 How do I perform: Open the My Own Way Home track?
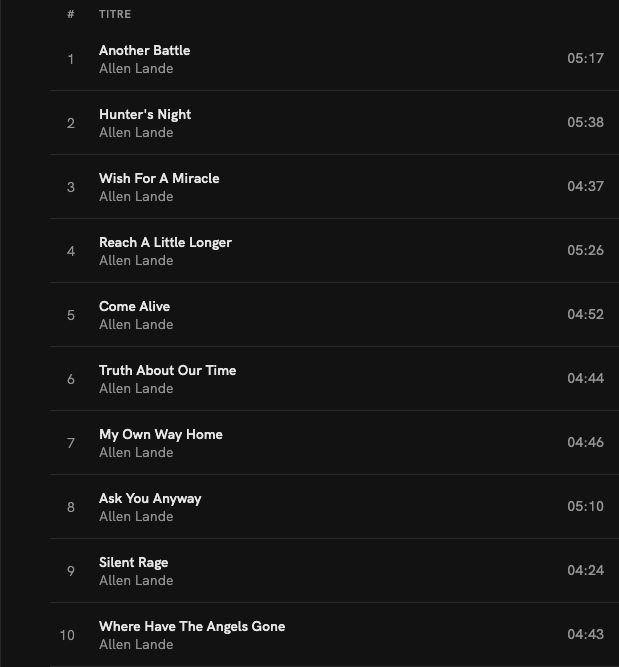(160, 434)
